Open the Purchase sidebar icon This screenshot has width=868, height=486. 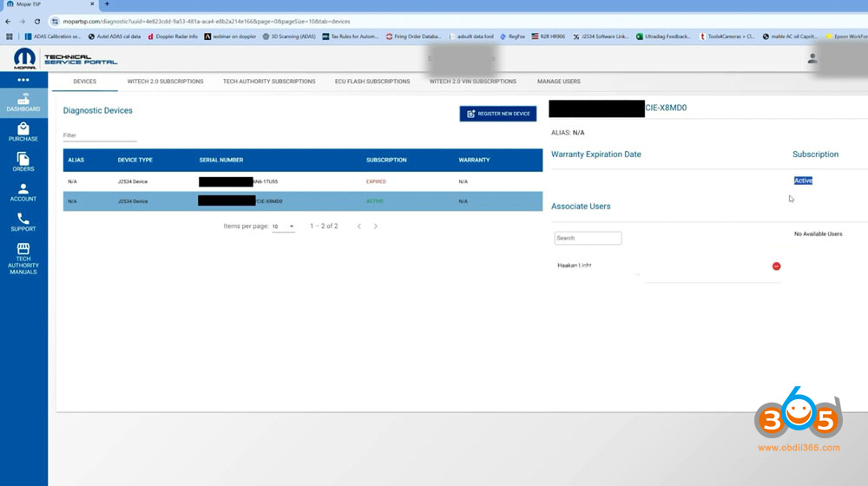point(23,131)
